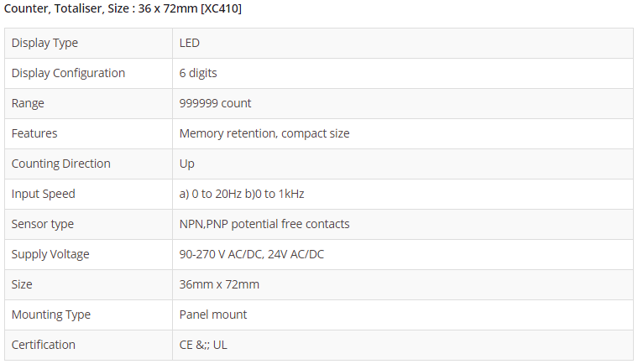The width and height of the screenshot is (638, 364).
Task: Click the Panel mount value
Action: 213,315
